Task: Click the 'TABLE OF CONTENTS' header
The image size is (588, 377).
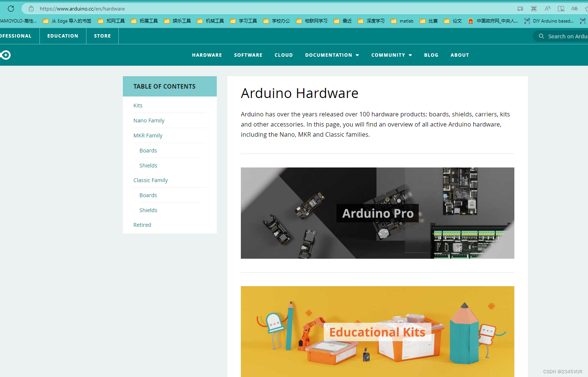Action: pos(164,86)
